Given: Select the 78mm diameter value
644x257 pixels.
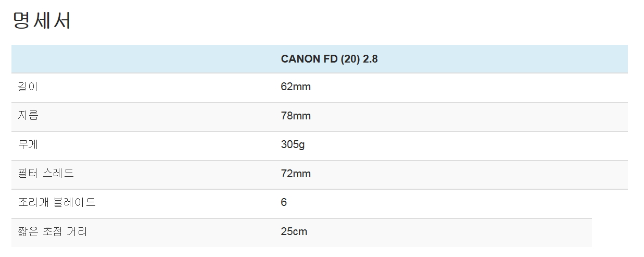Looking at the screenshot, I should click(295, 116).
